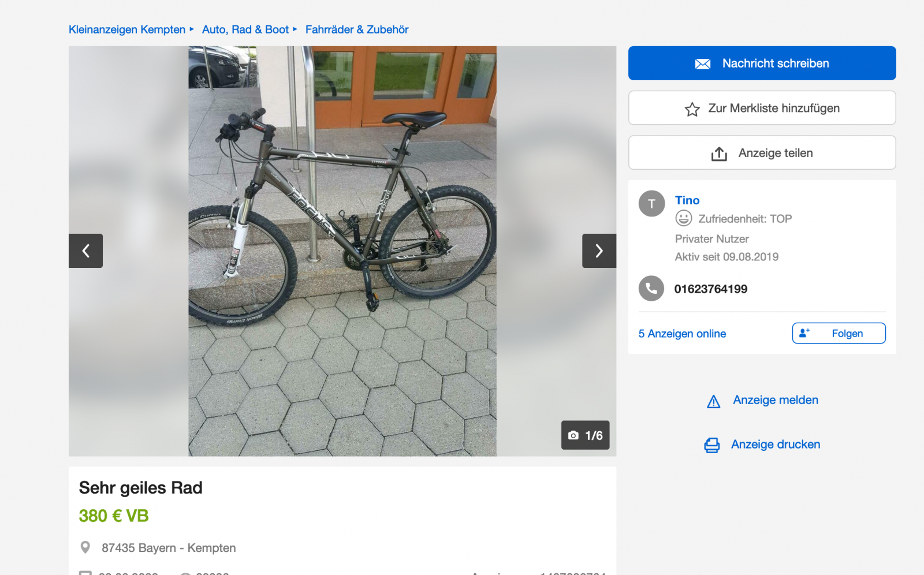Click the camera photo counter 1/6

tap(585, 435)
